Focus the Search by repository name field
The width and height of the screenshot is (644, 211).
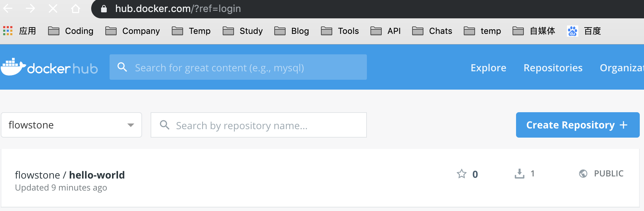(x=259, y=125)
